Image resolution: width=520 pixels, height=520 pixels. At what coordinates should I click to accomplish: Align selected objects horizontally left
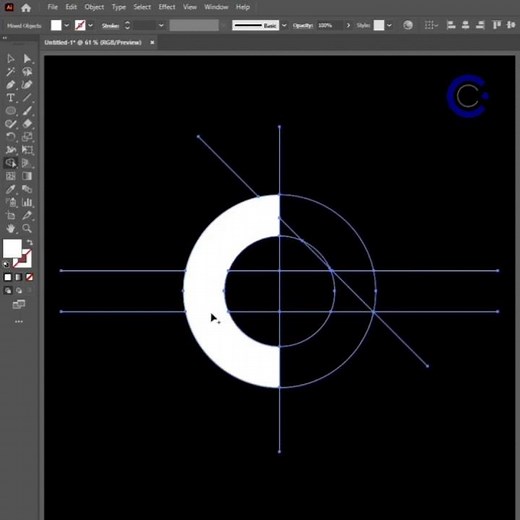[451, 25]
